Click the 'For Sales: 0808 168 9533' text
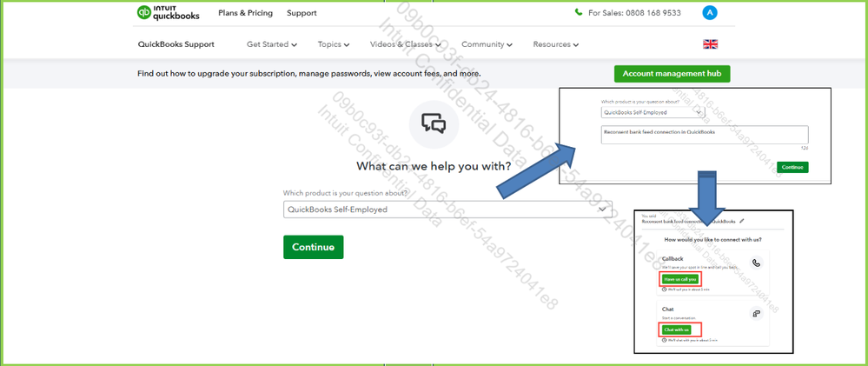Screen dimensions: 868x366 634,13
